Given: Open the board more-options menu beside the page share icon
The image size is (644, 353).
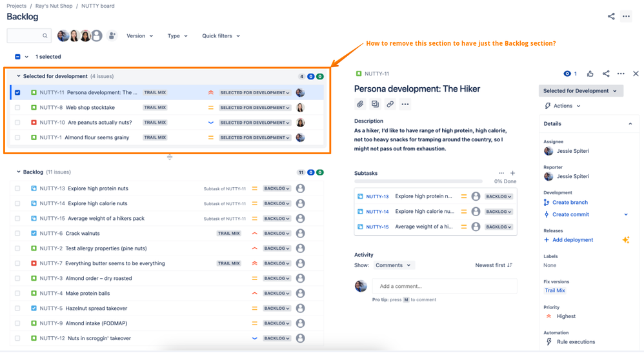Looking at the screenshot, I should (x=626, y=16).
